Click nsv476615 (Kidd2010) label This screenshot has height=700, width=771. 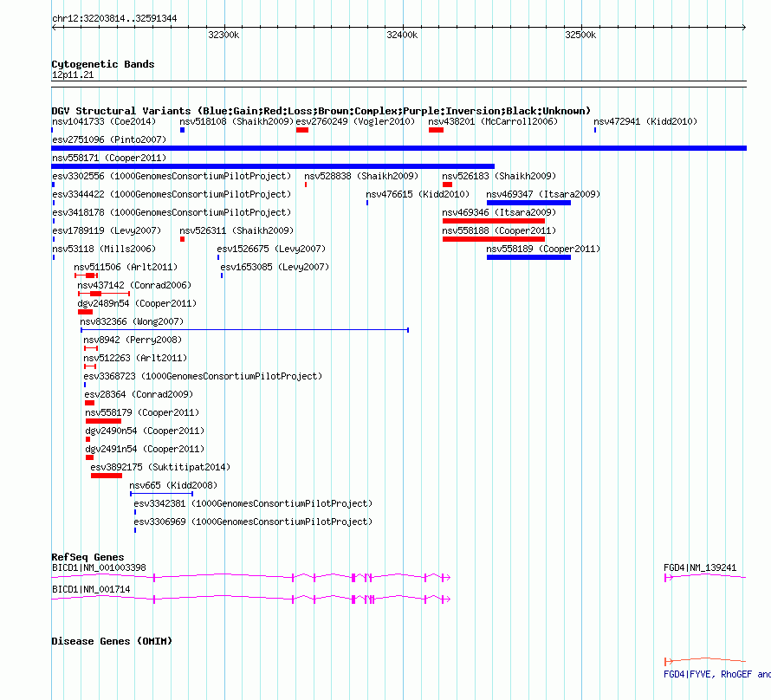click(418, 194)
